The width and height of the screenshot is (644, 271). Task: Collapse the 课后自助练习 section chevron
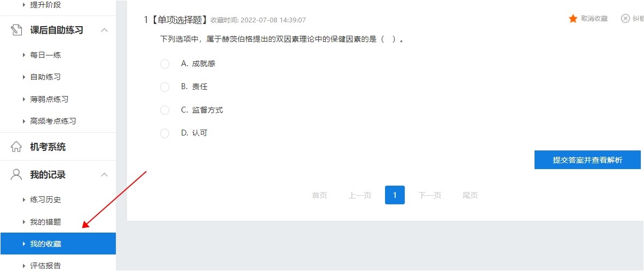point(105,30)
